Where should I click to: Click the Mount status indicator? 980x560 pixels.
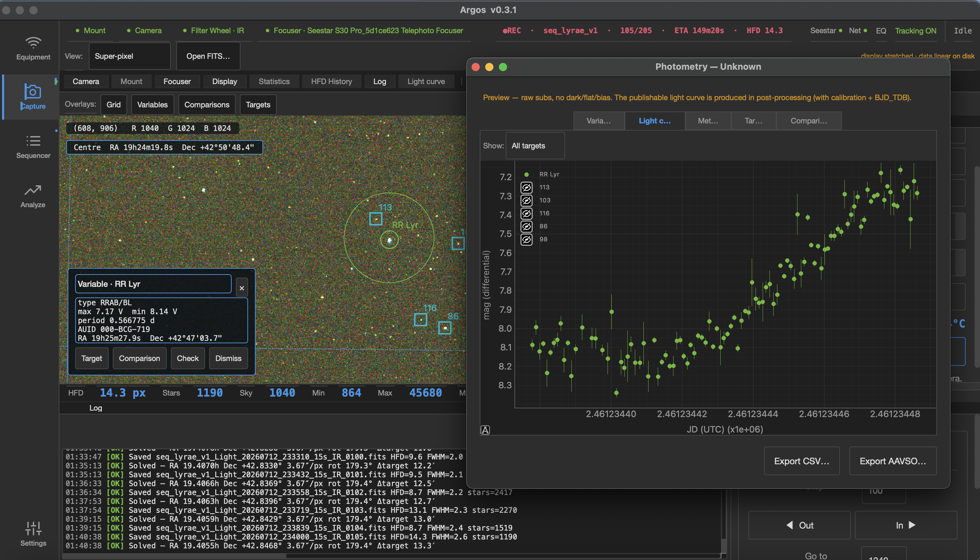click(91, 30)
